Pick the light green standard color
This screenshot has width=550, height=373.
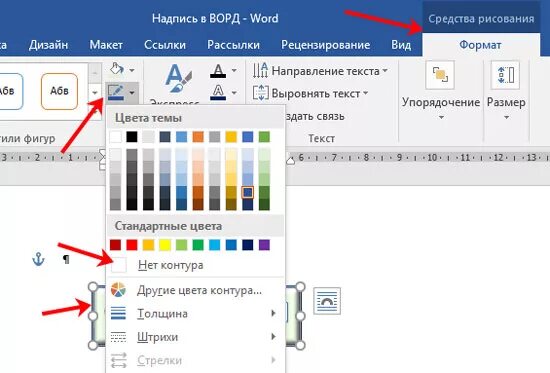pyautogui.click(x=181, y=245)
